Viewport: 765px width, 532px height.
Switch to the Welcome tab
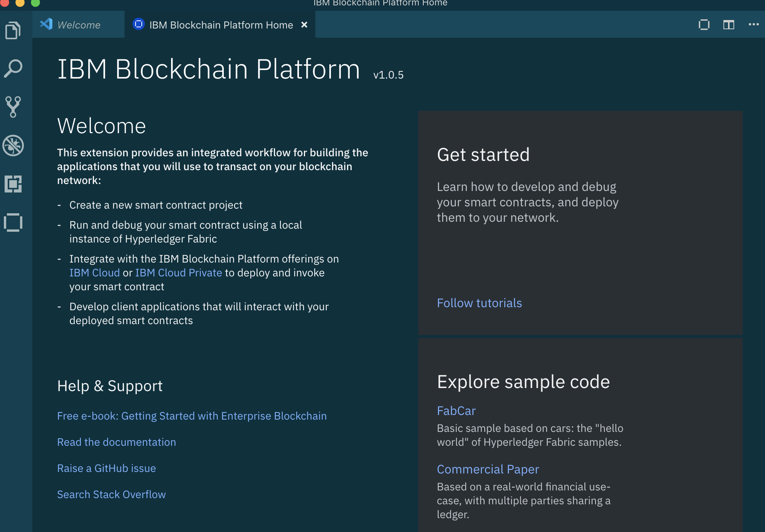[x=79, y=25]
